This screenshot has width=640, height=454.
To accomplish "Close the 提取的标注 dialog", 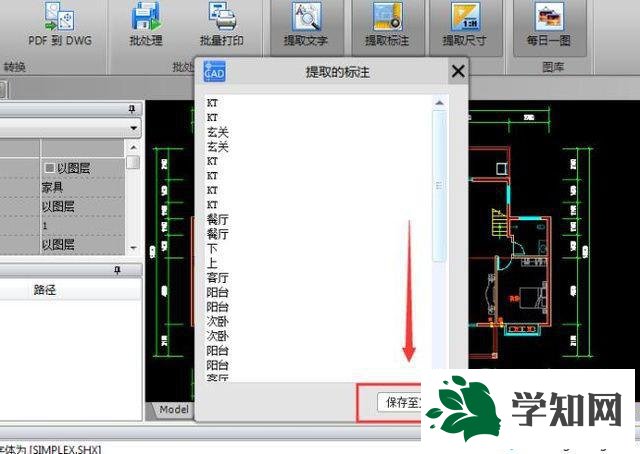I will [458, 72].
